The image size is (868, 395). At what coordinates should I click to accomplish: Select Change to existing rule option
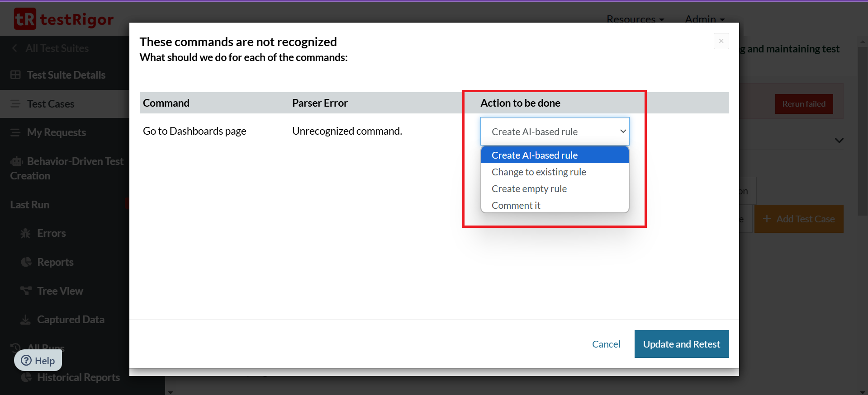coord(539,172)
